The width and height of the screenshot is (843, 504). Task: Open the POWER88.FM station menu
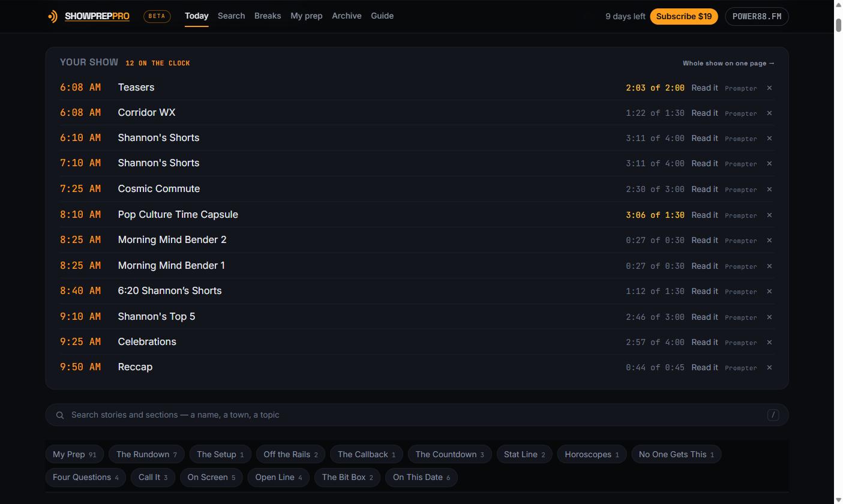(757, 16)
